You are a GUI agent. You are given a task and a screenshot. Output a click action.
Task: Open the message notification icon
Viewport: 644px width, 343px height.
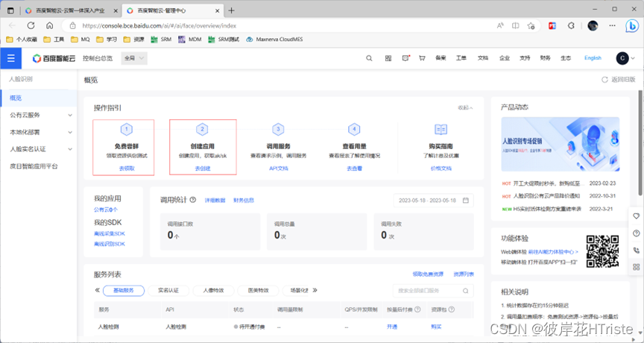click(x=405, y=58)
